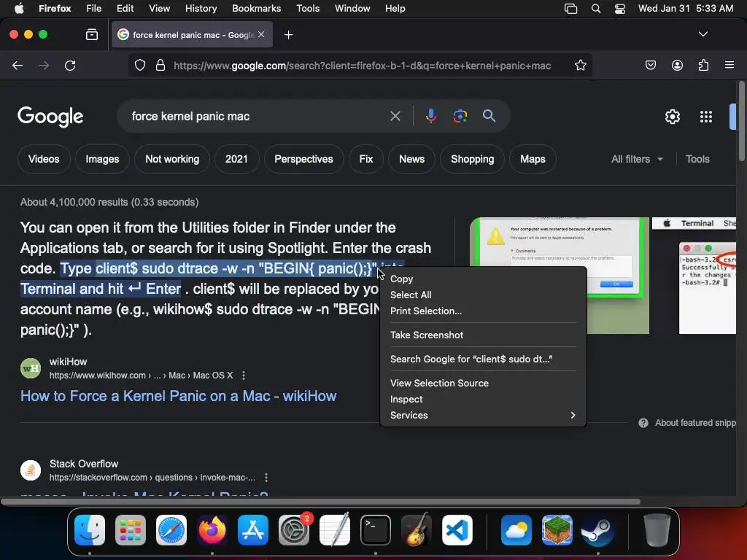Image resolution: width=747 pixels, height=560 pixels.
Task: List all tabs with the chevron
Action: 703,34
